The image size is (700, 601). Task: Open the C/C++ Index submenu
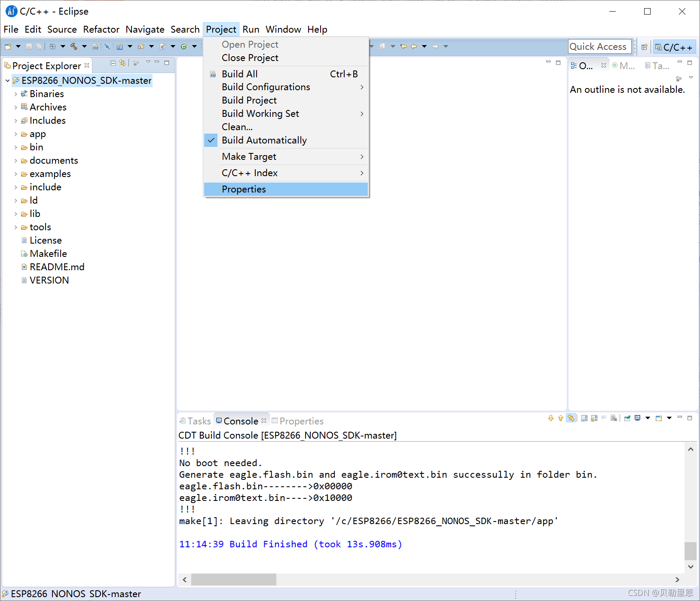[286, 173]
